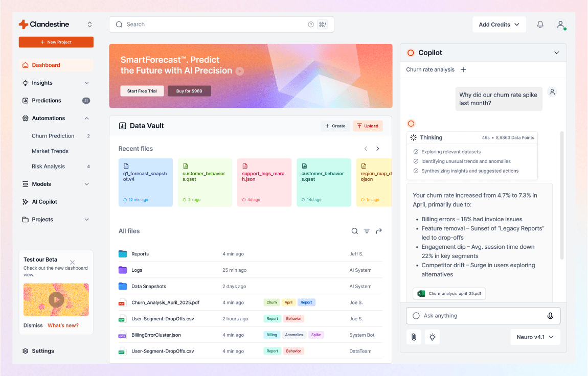This screenshot has width=588, height=376.
Task: Open the Neuro v4.1 model dropdown
Action: (535, 337)
